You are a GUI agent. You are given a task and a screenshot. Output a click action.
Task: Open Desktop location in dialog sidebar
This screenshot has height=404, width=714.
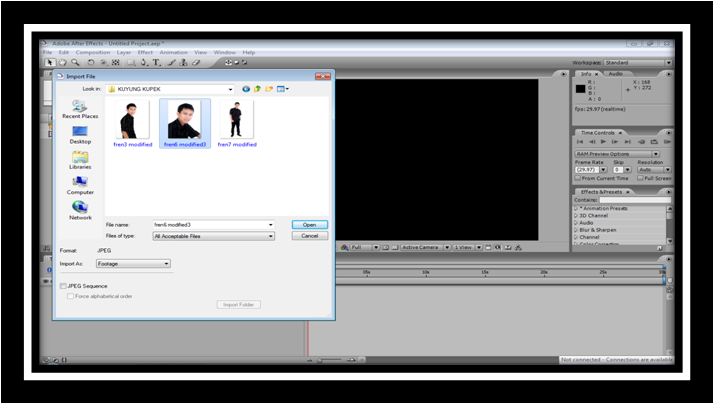coord(80,135)
